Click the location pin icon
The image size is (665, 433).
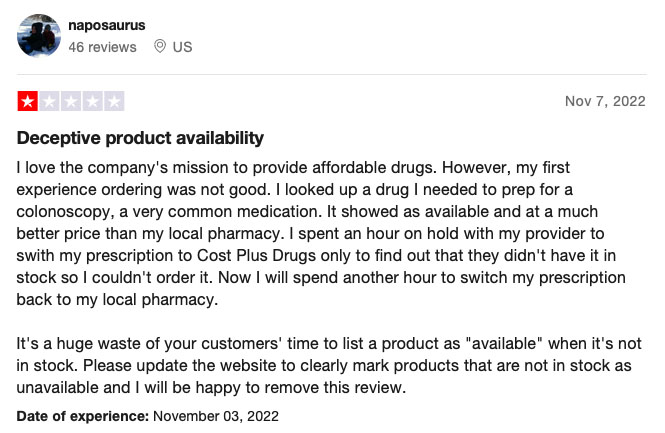(x=160, y=46)
